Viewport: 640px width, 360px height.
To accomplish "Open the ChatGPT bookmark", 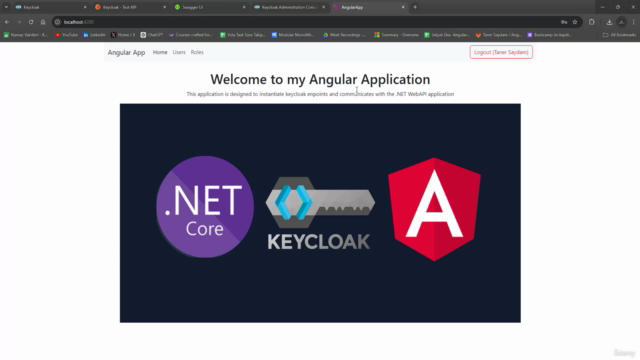I will click(152, 35).
